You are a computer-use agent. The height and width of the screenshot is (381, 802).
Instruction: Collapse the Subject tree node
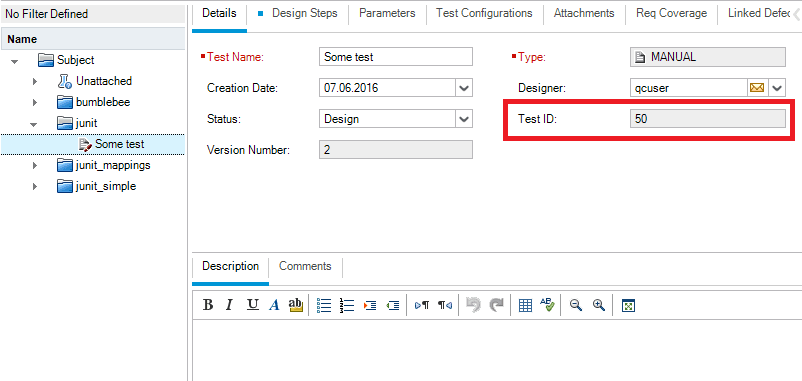[x=15, y=61]
